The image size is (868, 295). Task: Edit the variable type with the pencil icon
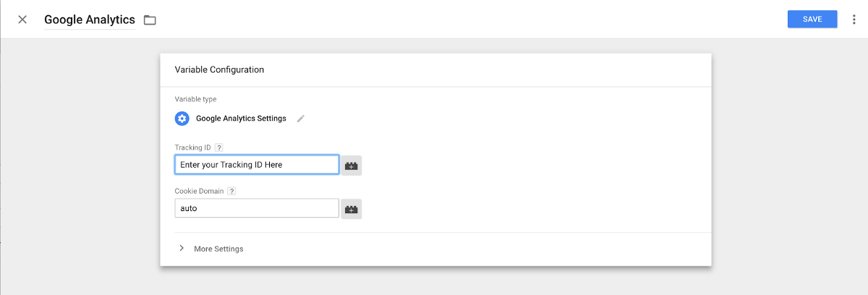coord(301,119)
